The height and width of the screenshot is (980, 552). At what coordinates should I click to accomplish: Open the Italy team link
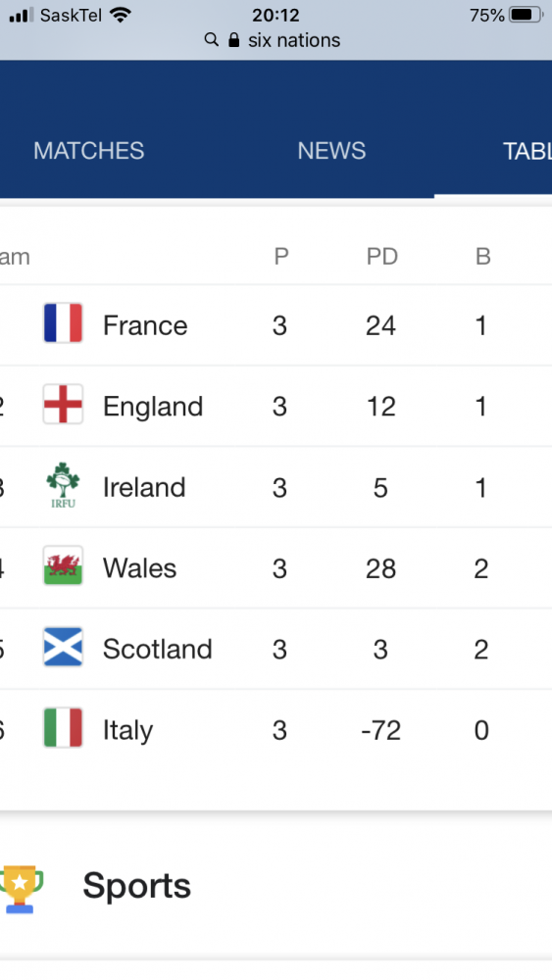point(127,731)
